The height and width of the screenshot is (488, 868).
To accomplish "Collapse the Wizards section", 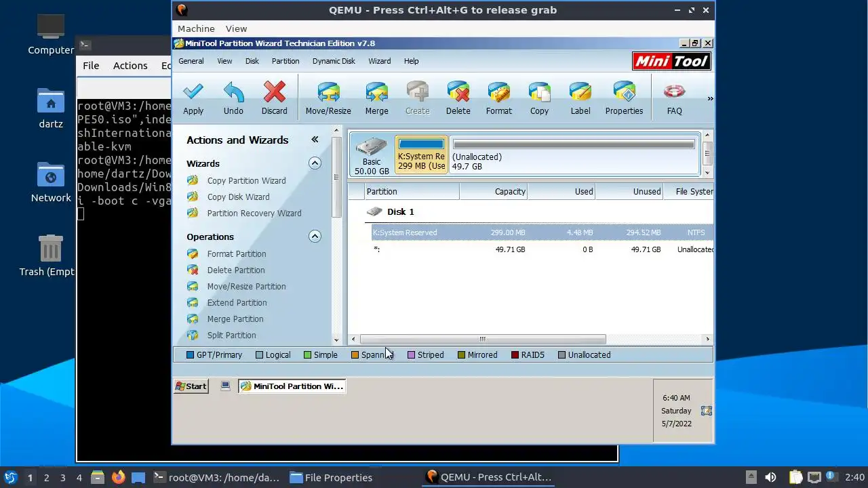I will [315, 163].
